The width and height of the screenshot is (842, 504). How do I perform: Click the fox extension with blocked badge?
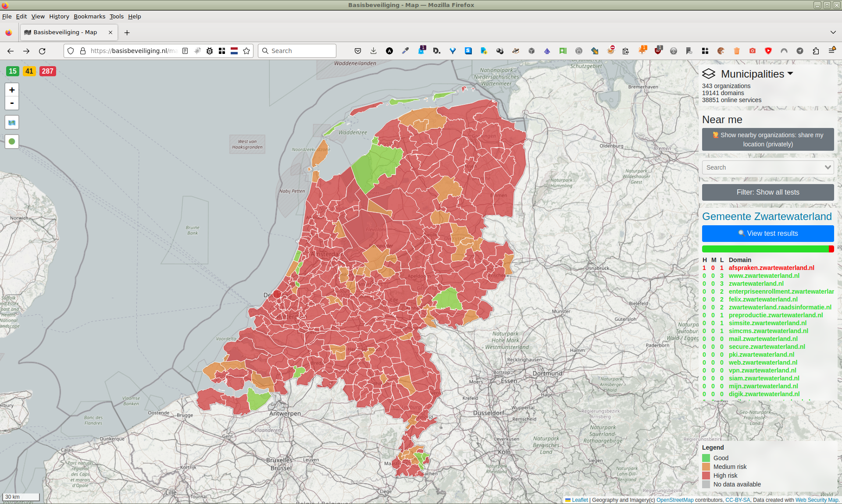[611, 50]
